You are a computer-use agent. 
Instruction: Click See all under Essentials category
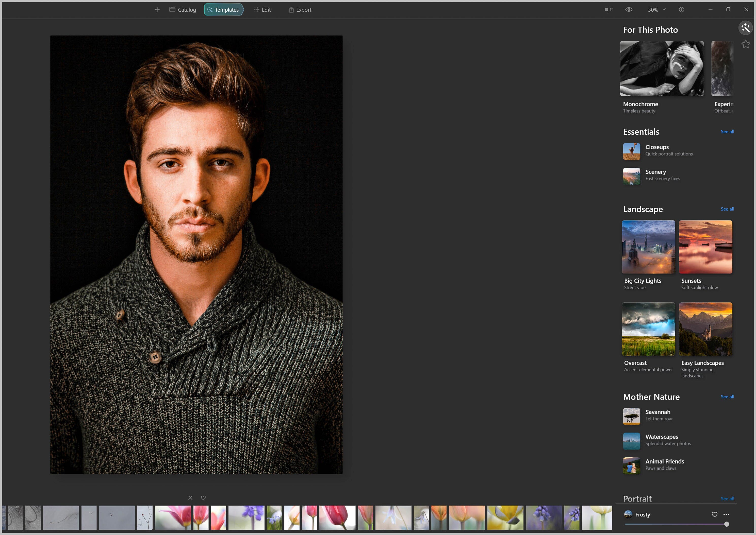click(x=727, y=131)
